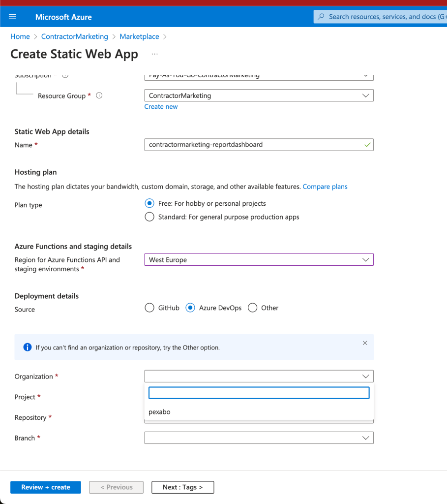Click Review + create button
The width and height of the screenshot is (447, 504).
click(46, 487)
